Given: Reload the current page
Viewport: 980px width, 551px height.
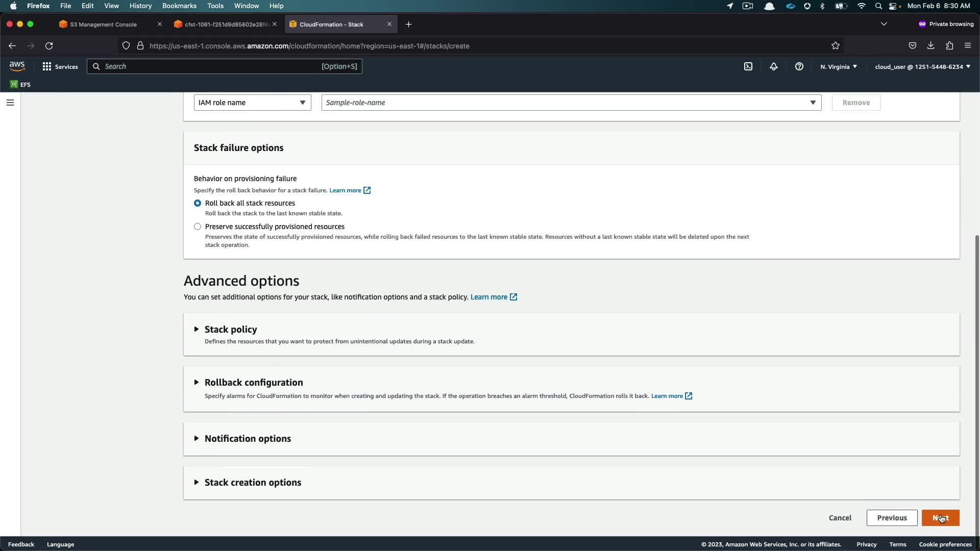Looking at the screenshot, I should click(49, 46).
